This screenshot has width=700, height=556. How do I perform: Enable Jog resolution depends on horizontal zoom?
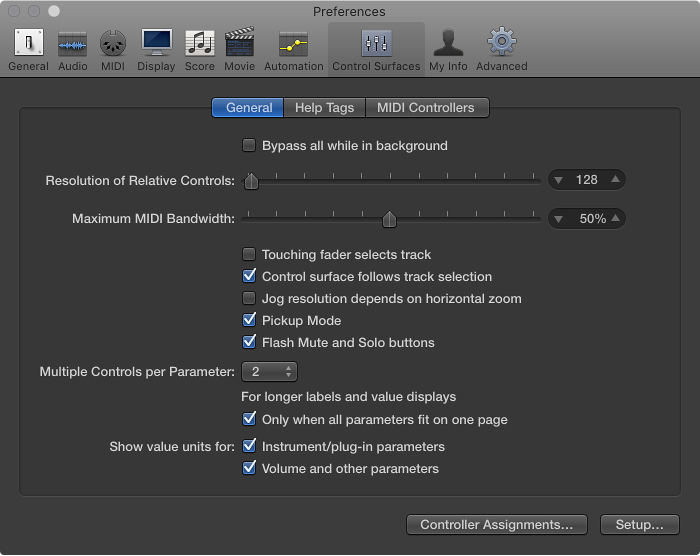point(249,298)
